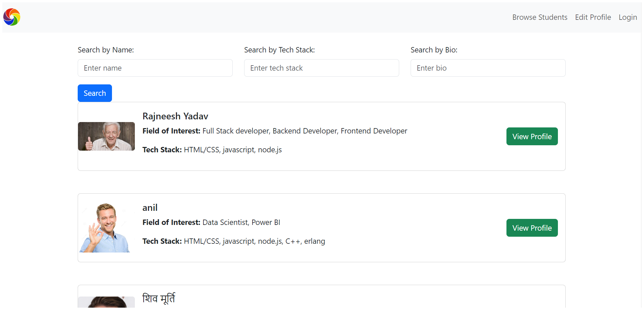The width and height of the screenshot is (644, 310).
Task: Click the Hindi student name heading
Action: coord(158,299)
